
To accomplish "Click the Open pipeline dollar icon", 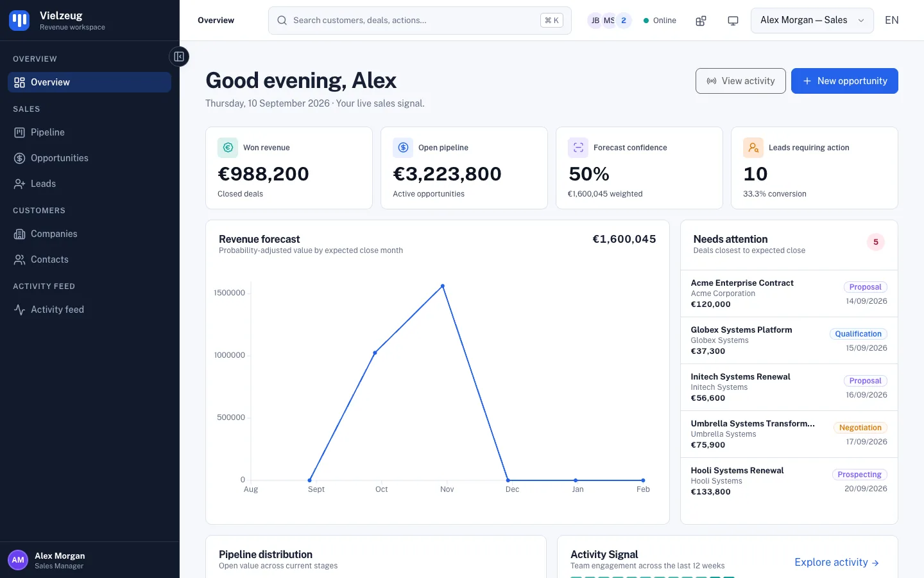I will [403, 148].
